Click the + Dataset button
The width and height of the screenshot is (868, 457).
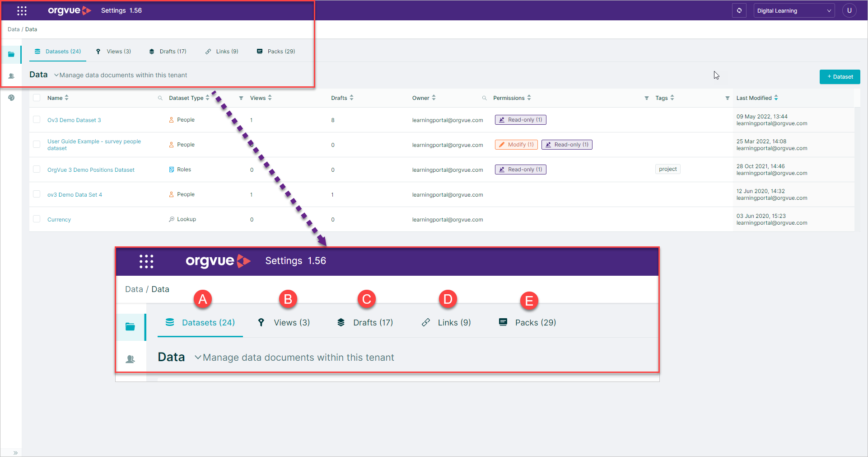[x=840, y=77]
